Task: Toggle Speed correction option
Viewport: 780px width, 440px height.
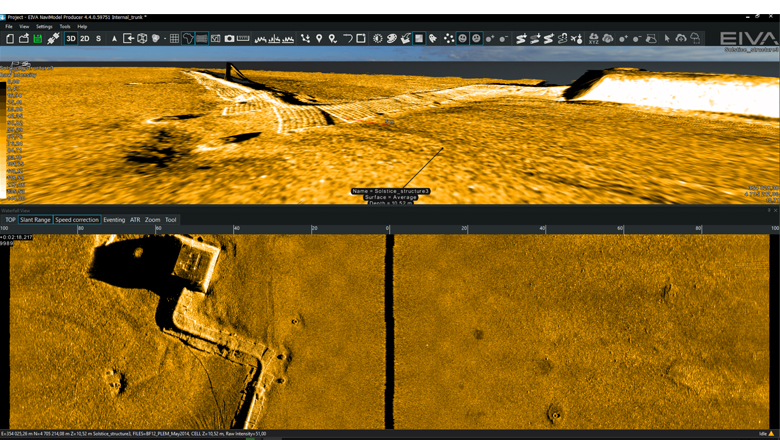Action: 77,220
